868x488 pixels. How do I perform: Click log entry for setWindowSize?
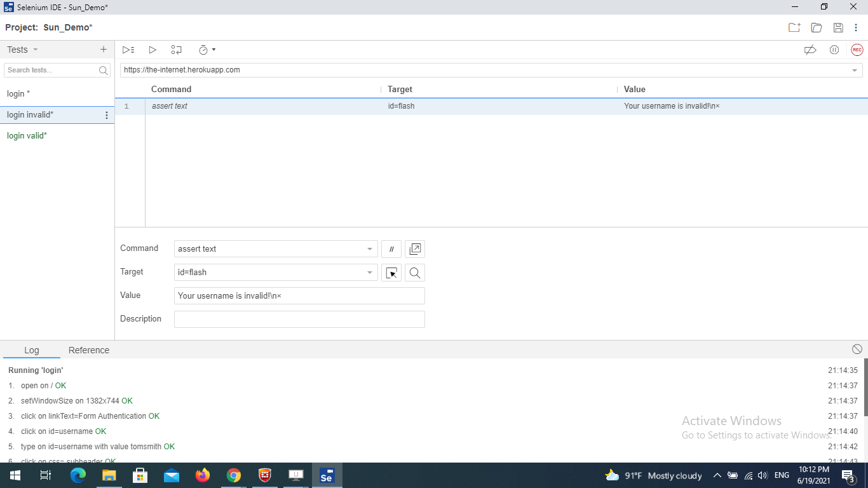click(x=77, y=401)
